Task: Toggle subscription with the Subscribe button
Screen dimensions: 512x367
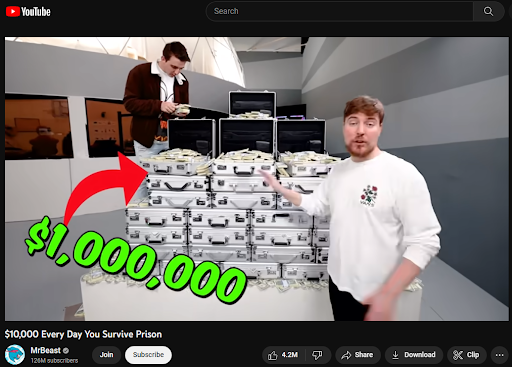Action: 148,355
